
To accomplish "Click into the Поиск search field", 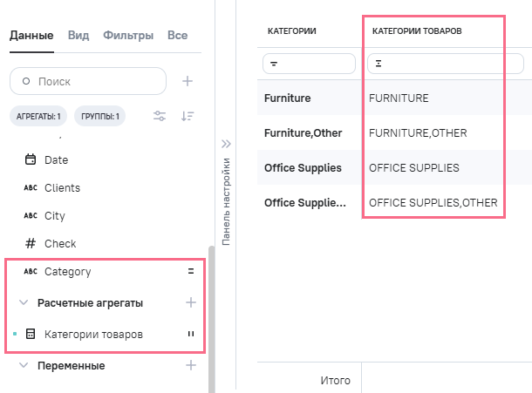I will [96, 81].
